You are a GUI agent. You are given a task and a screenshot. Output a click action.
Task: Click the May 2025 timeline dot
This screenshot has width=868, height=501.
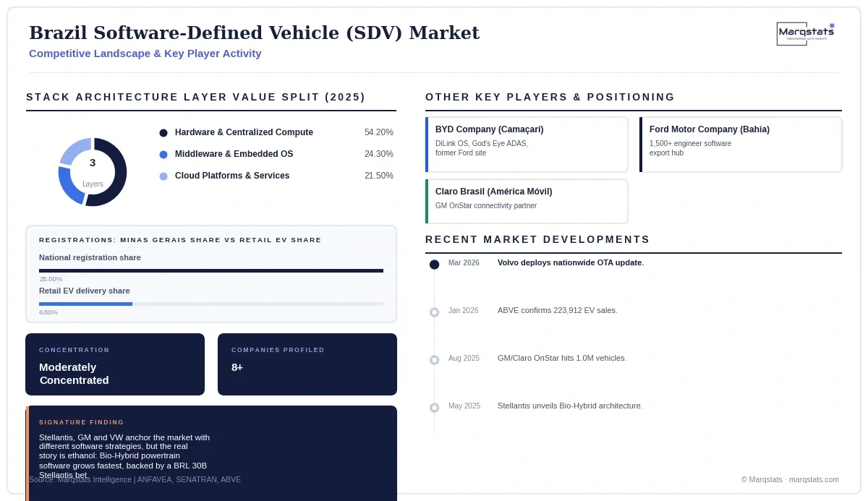(434, 408)
